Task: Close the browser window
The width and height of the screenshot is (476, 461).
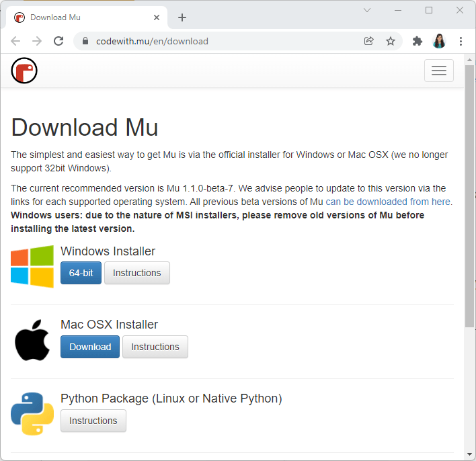Action: tap(460, 10)
